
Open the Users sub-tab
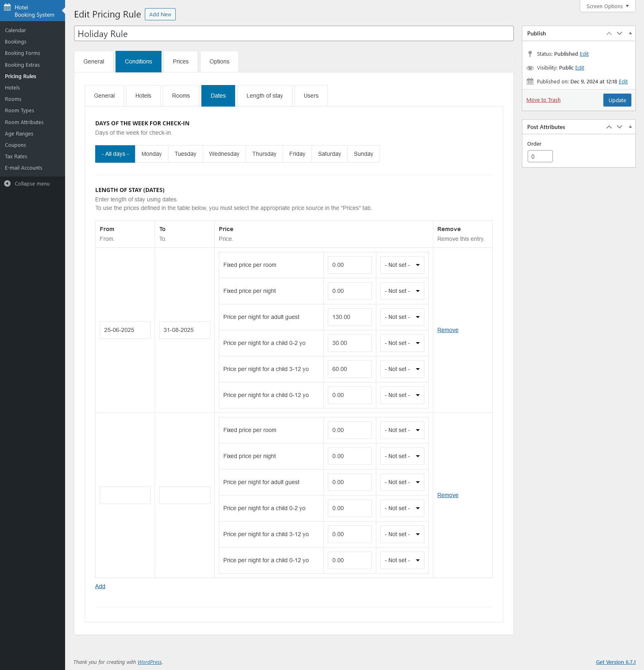pyautogui.click(x=311, y=96)
